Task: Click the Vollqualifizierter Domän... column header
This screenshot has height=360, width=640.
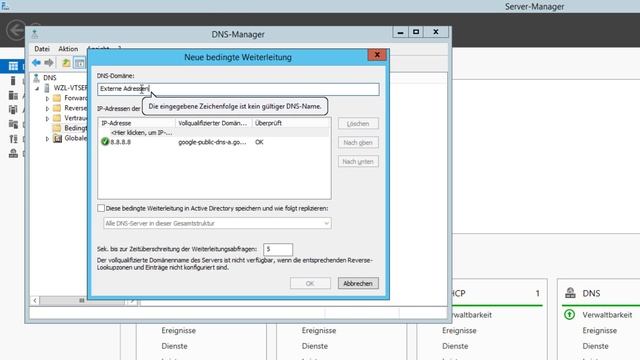Action: pyautogui.click(x=213, y=123)
